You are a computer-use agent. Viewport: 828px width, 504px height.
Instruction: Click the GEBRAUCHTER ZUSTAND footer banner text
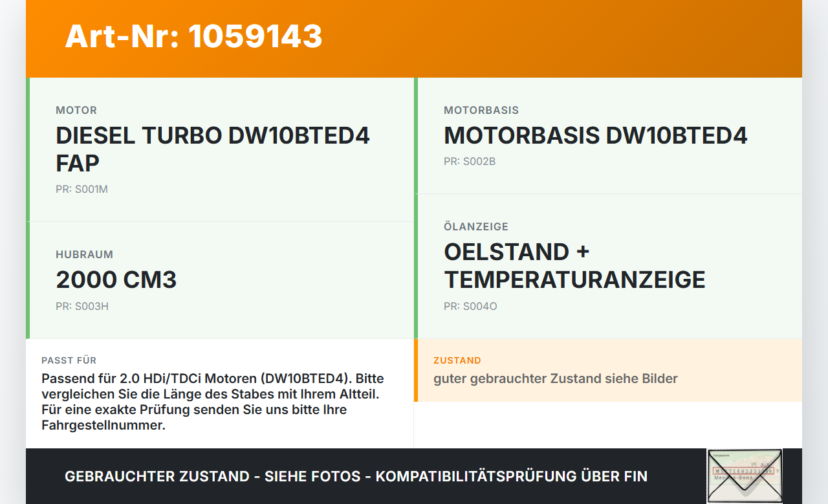point(356,476)
